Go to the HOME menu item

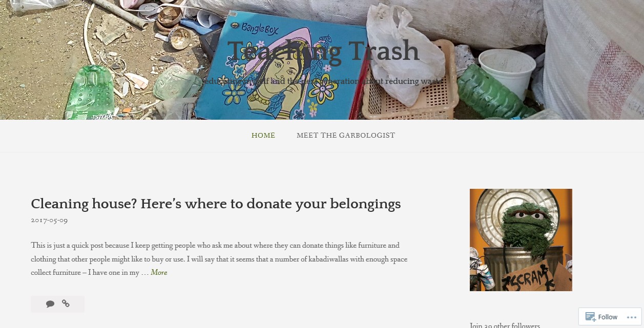click(263, 136)
